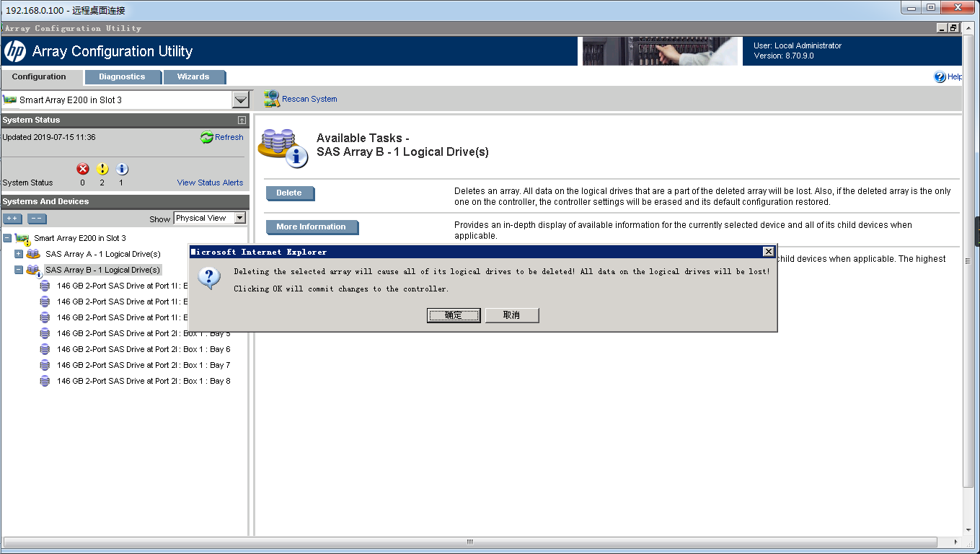Click the controller icon in the selector box

(10, 100)
